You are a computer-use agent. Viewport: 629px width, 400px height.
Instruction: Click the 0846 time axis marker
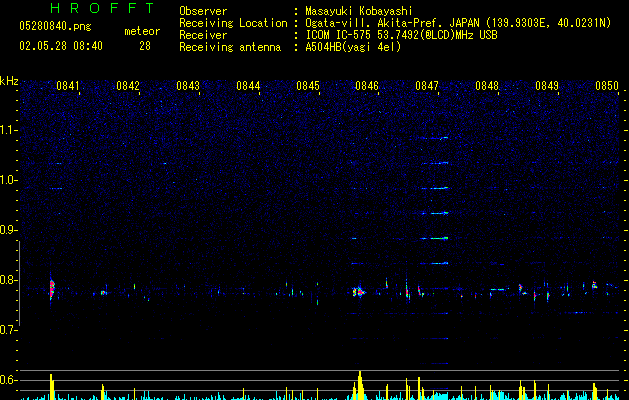tap(367, 85)
